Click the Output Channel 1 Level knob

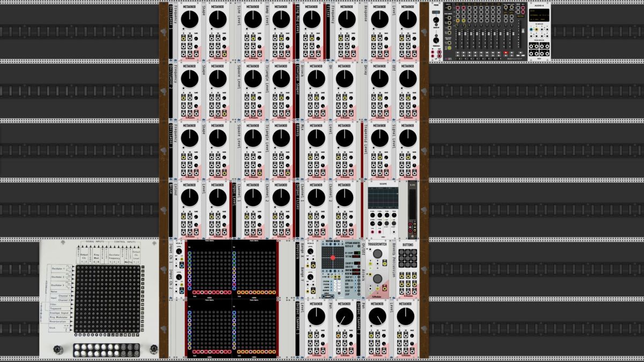[x=316, y=317]
